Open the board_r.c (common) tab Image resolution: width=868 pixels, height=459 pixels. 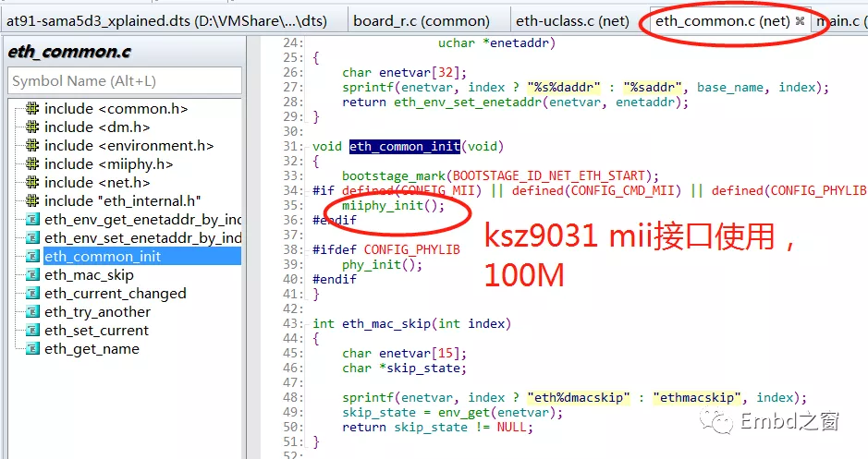point(422,21)
